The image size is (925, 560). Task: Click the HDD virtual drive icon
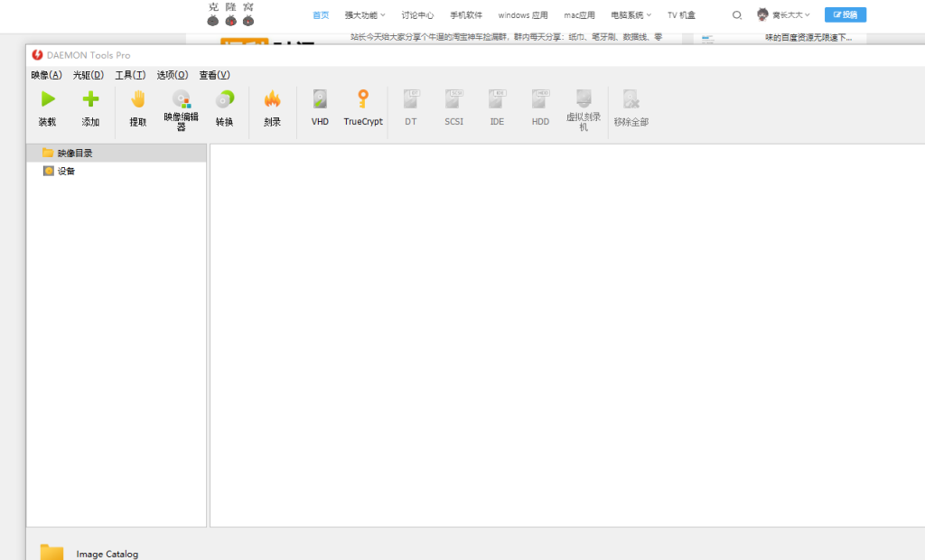pos(540,98)
